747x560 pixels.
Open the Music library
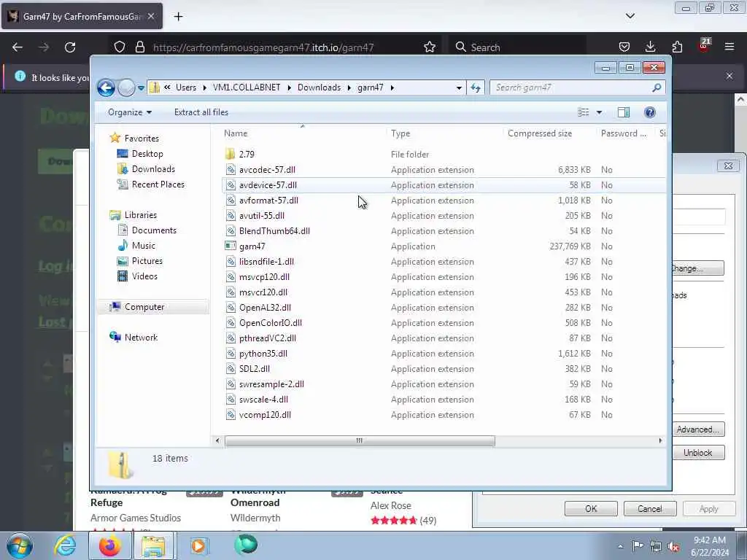144,246
